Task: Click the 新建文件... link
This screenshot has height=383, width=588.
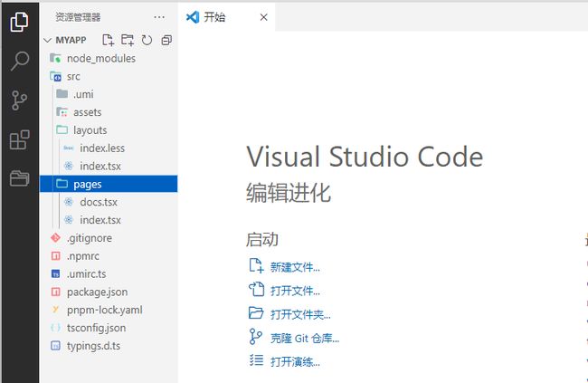Action: pyautogui.click(x=295, y=267)
